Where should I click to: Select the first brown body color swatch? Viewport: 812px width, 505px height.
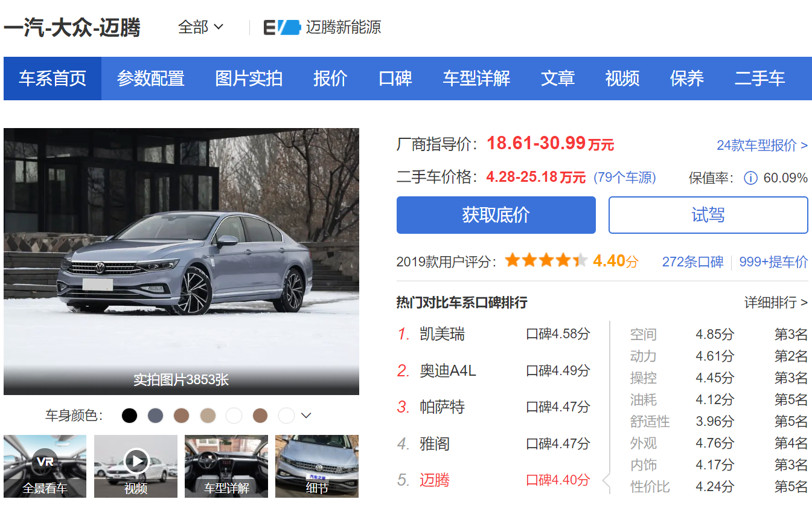point(182,416)
